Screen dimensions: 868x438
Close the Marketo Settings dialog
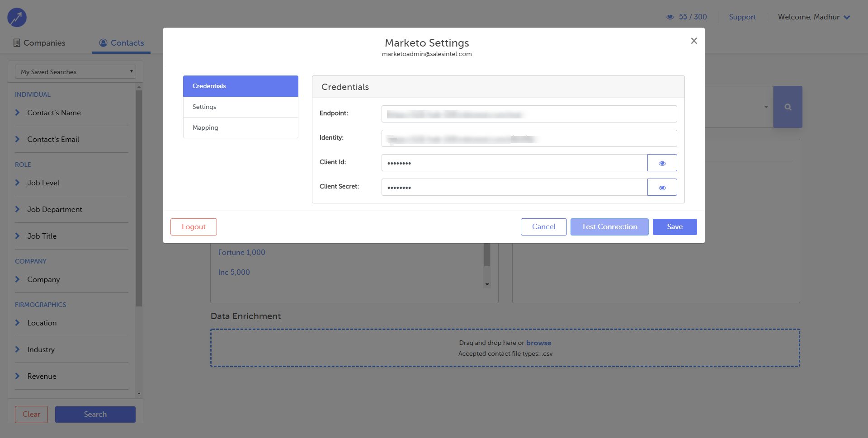point(694,41)
